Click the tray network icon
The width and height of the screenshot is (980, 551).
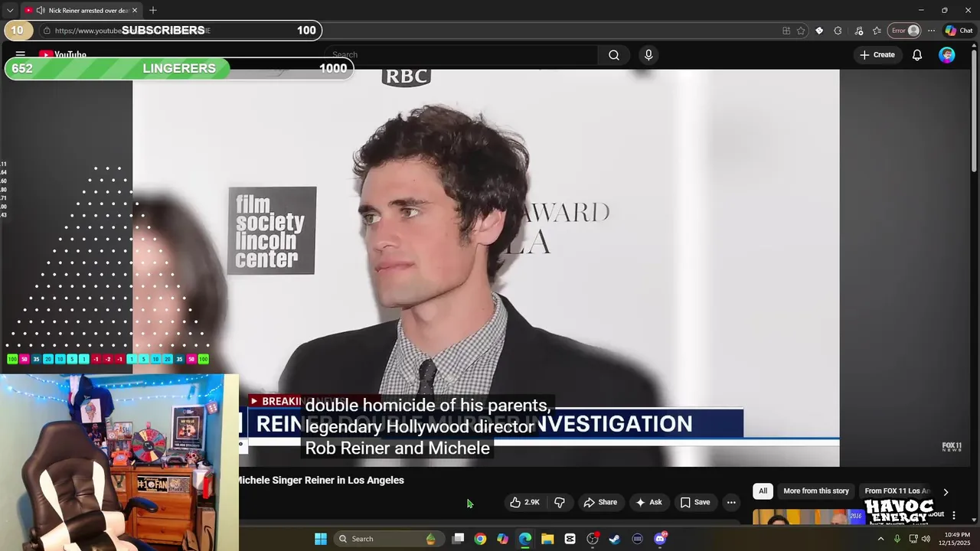coord(913,539)
